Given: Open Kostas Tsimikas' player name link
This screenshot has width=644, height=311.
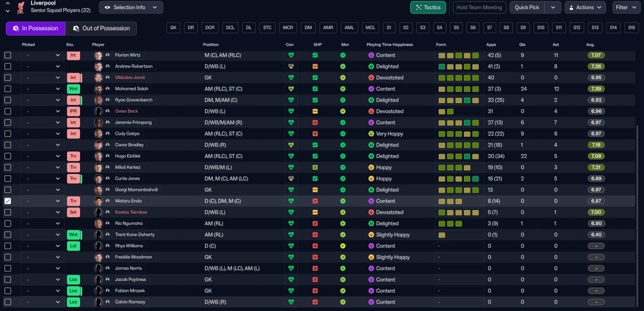Looking at the screenshot, I should pyautogui.click(x=131, y=213).
